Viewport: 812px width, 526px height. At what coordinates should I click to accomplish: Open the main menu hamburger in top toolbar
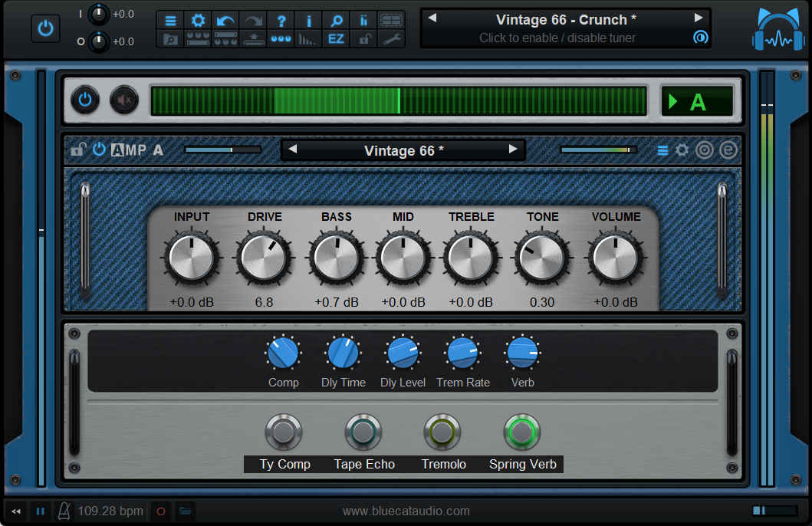tap(170, 21)
